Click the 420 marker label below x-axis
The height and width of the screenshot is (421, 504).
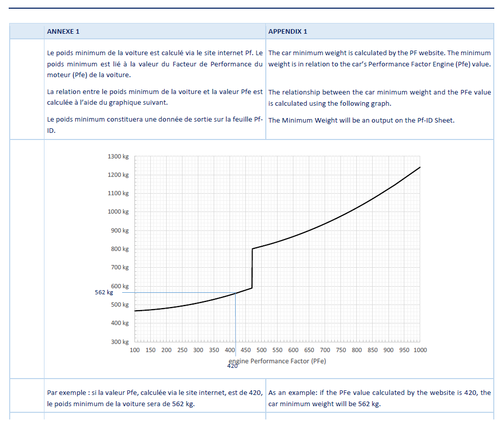pos(233,366)
